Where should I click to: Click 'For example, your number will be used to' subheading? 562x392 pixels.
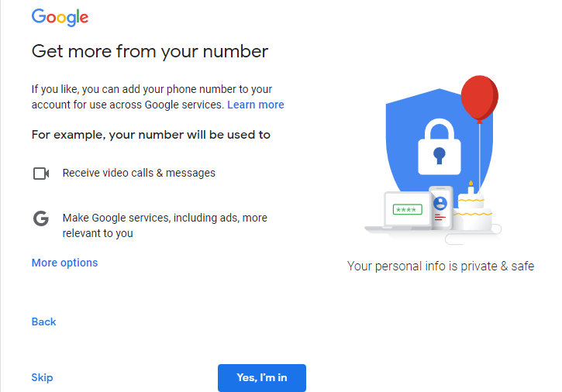pos(151,135)
